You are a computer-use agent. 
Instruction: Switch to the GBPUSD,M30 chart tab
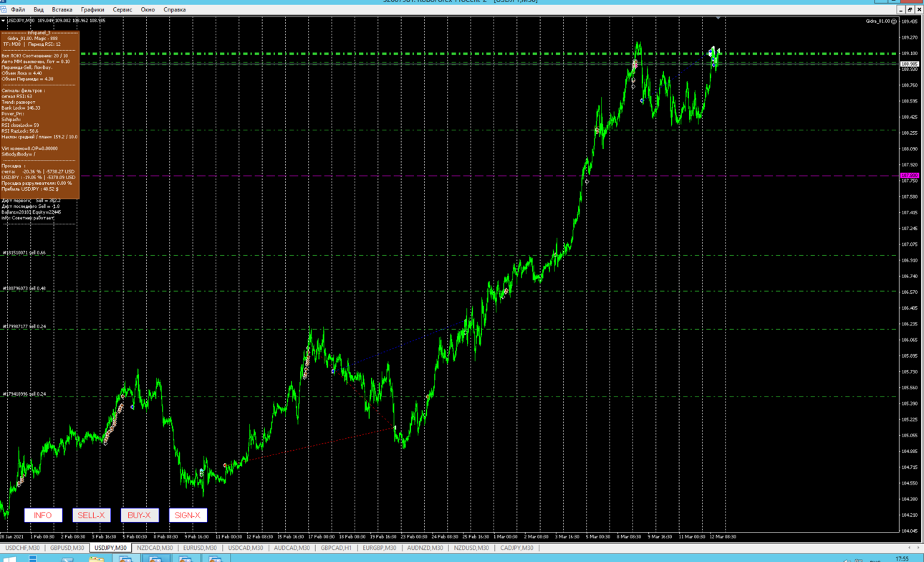(x=67, y=548)
